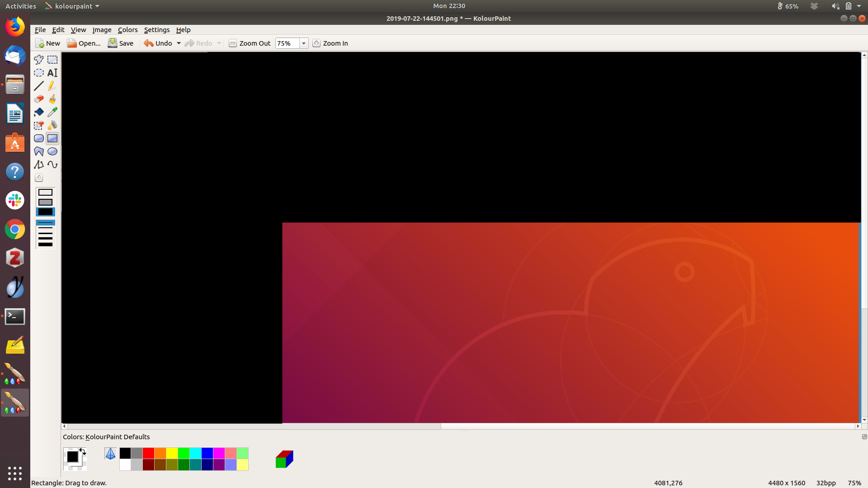Click the Save button
This screenshot has width=868, height=488.
coord(121,43)
